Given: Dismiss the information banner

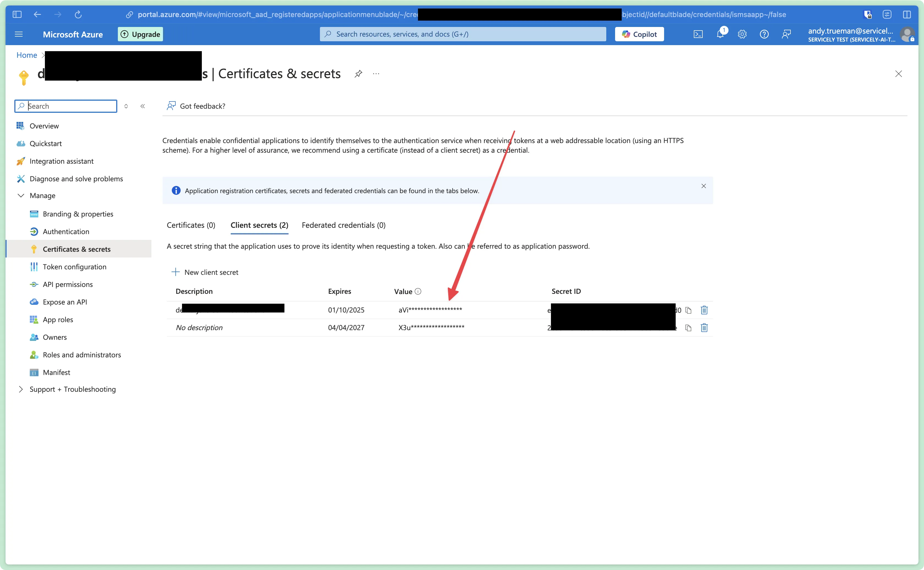Looking at the screenshot, I should click(x=704, y=186).
